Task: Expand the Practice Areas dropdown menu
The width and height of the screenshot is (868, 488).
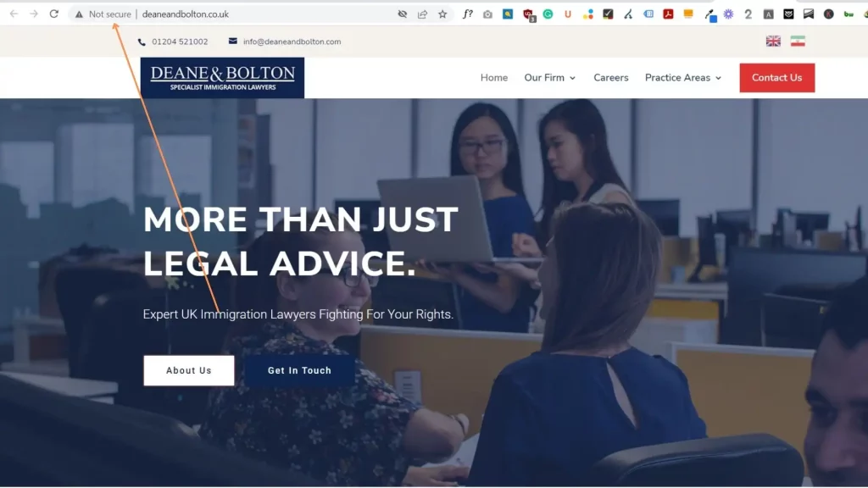Action: pyautogui.click(x=683, y=77)
